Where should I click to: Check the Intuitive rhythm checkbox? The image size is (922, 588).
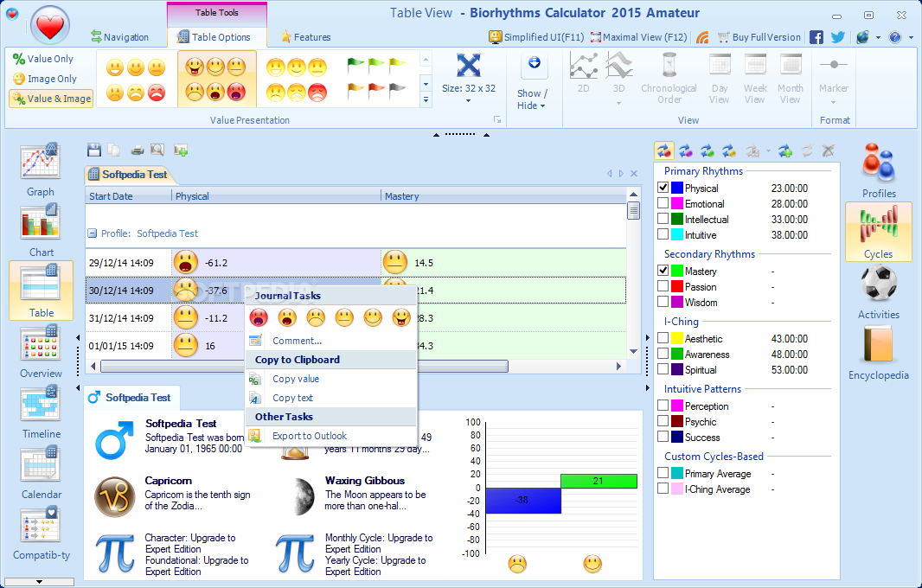[663, 234]
